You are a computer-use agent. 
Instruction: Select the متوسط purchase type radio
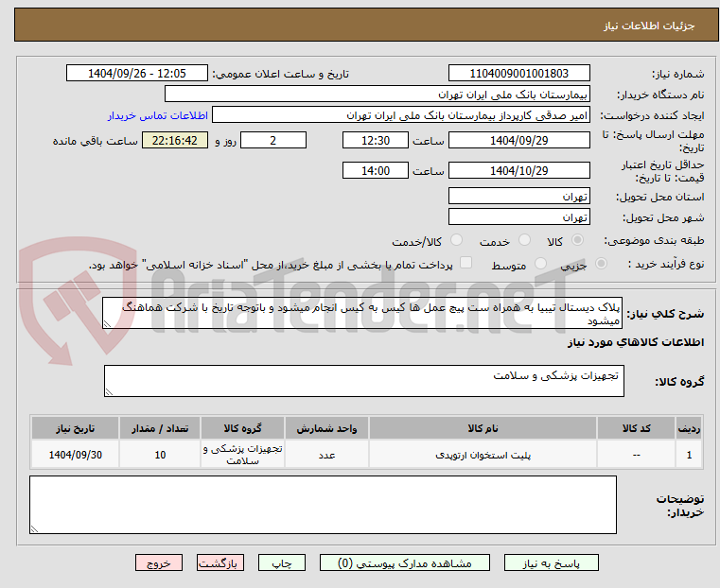point(541,263)
